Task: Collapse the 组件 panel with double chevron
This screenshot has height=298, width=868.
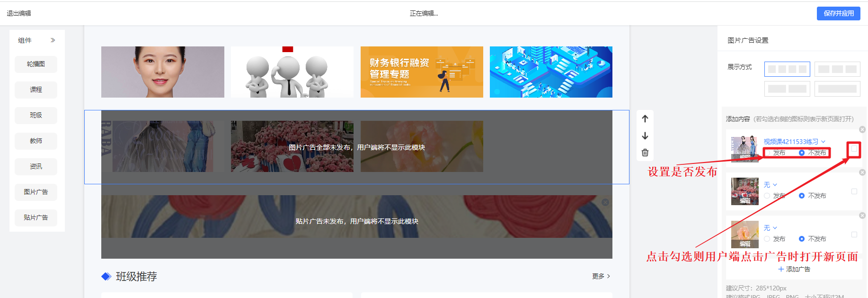Action: pyautogui.click(x=53, y=40)
